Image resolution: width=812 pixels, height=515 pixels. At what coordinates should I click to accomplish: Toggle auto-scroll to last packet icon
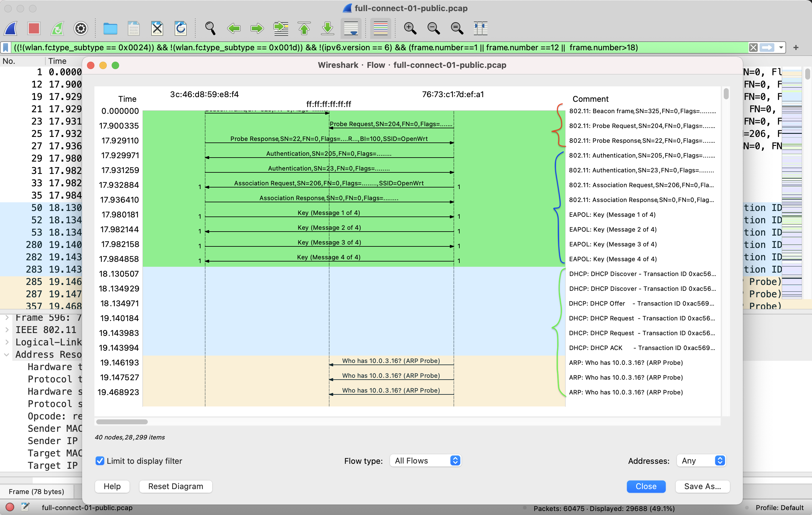[351, 28]
